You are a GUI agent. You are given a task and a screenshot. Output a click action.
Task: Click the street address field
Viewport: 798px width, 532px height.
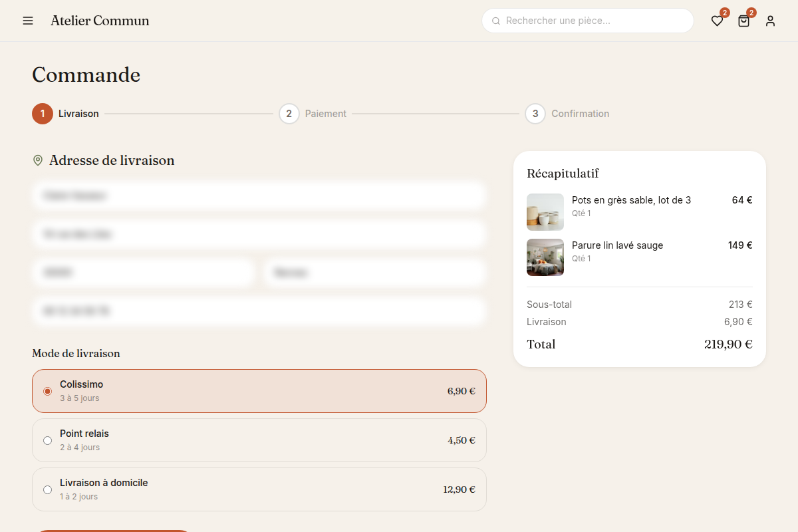[259, 234]
